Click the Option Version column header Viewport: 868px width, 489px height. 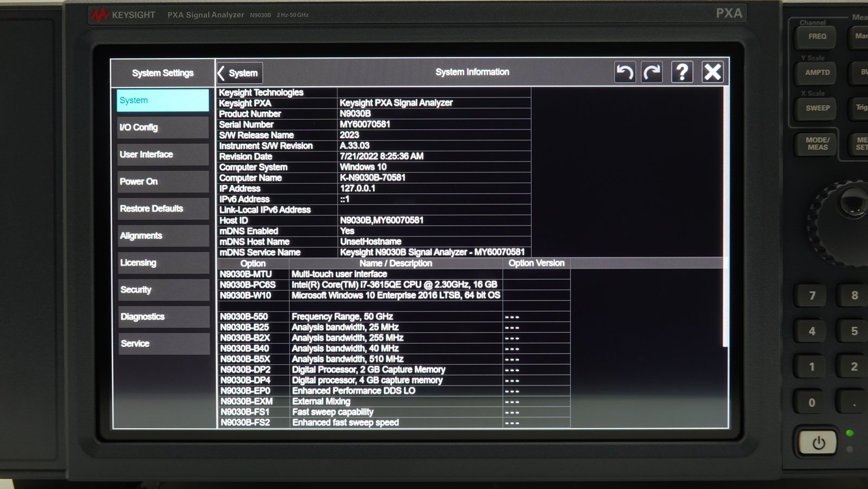click(x=537, y=263)
